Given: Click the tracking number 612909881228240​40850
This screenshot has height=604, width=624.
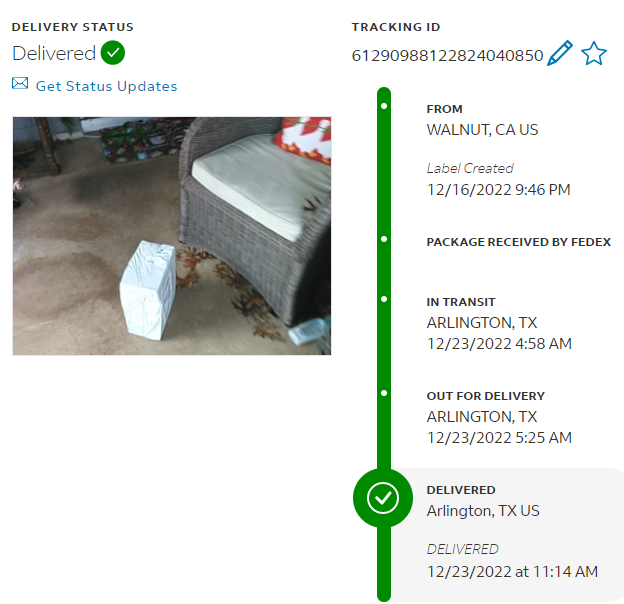Looking at the screenshot, I should pos(447,56).
